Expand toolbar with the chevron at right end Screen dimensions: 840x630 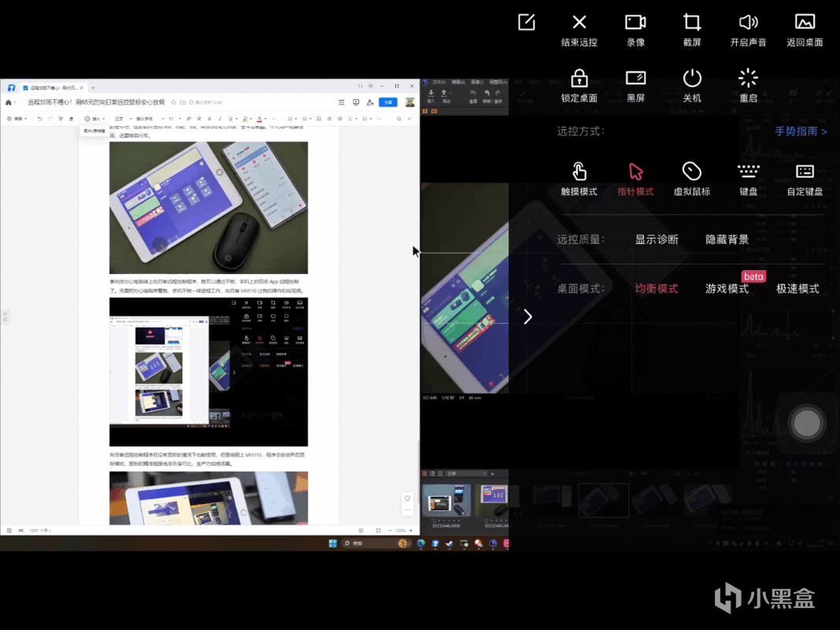click(x=410, y=119)
